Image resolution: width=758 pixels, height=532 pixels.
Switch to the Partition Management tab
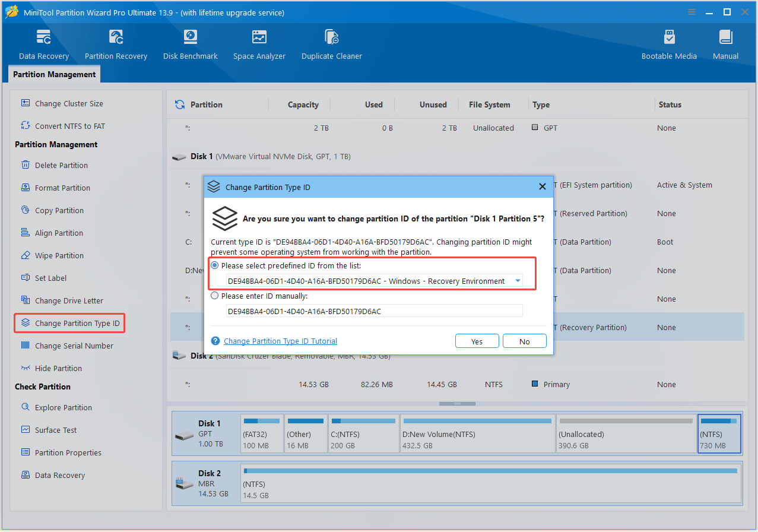pos(55,74)
